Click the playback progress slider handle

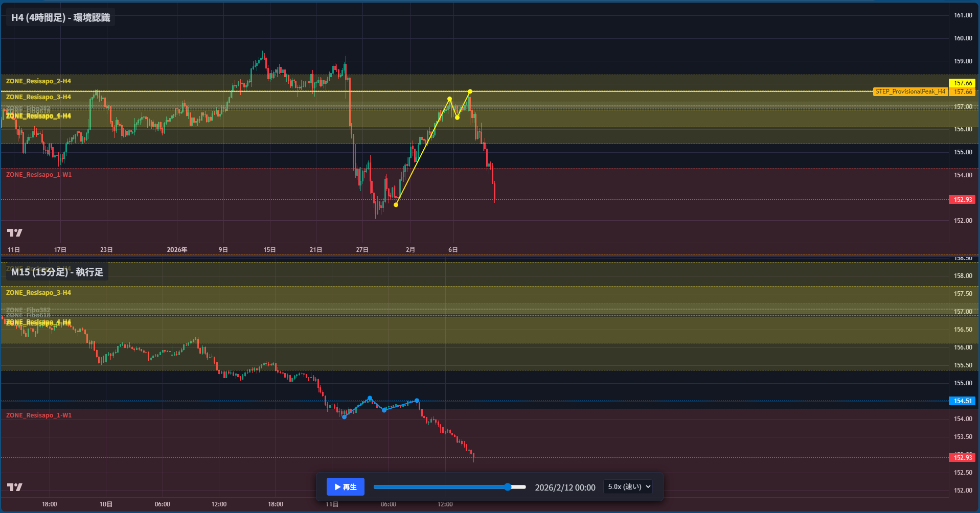coord(507,487)
